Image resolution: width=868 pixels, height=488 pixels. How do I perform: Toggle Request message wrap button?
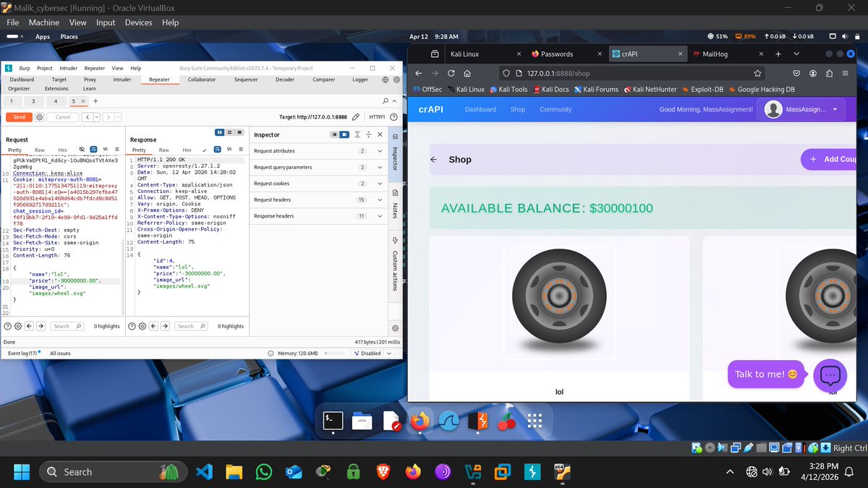(x=94, y=150)
